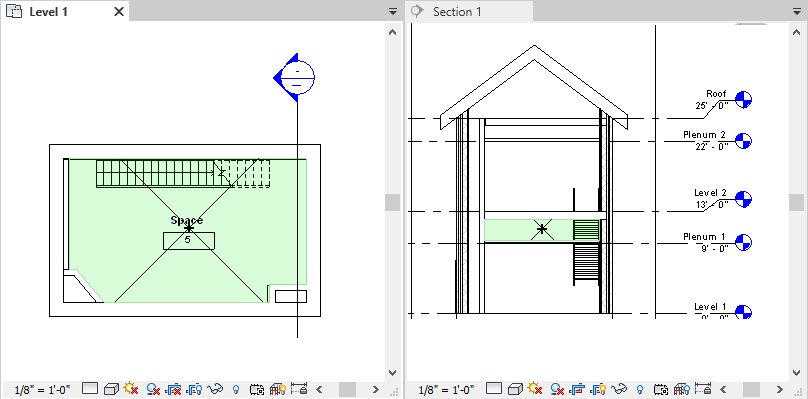Toggle Sun Path in Level 1 view
The height and width of the screenshot is (399, 808).
(x=131, y=388)
